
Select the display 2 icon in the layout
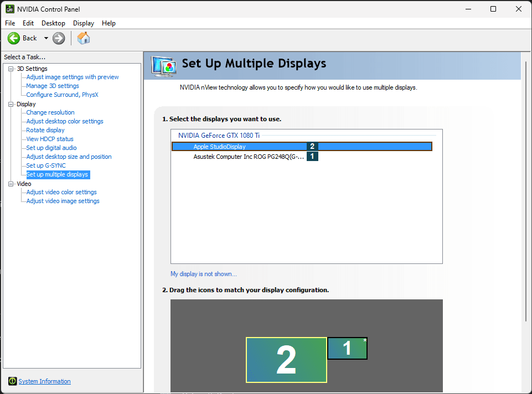pos(286,360)
